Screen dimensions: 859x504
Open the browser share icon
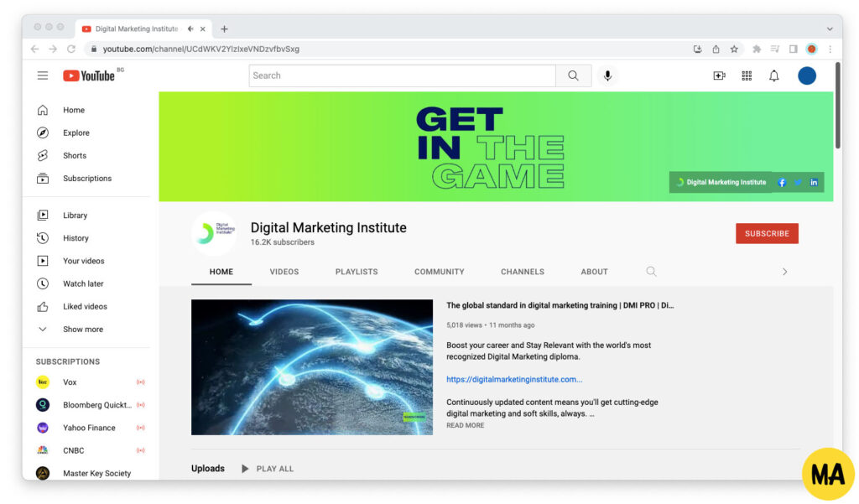pos(716,49)
